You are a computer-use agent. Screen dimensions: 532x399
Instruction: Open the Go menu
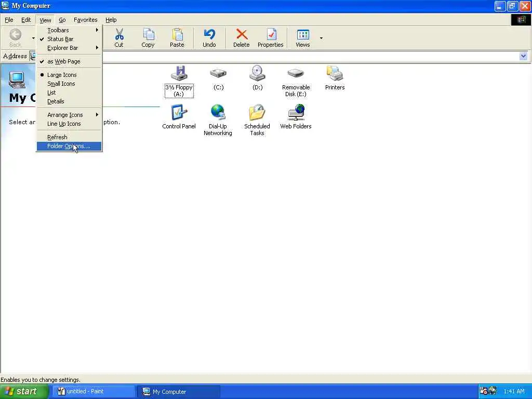click(x=62, y=20)
